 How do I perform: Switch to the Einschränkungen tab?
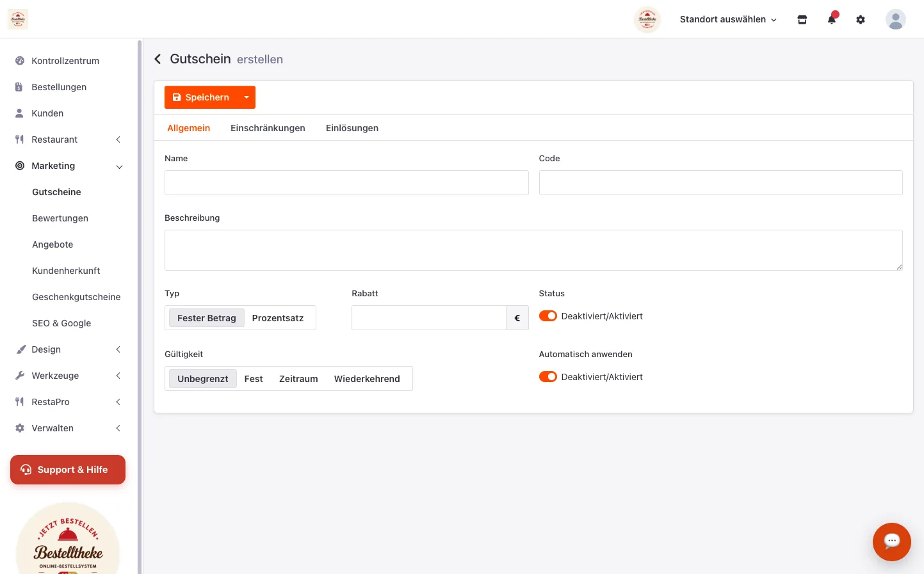268,128
